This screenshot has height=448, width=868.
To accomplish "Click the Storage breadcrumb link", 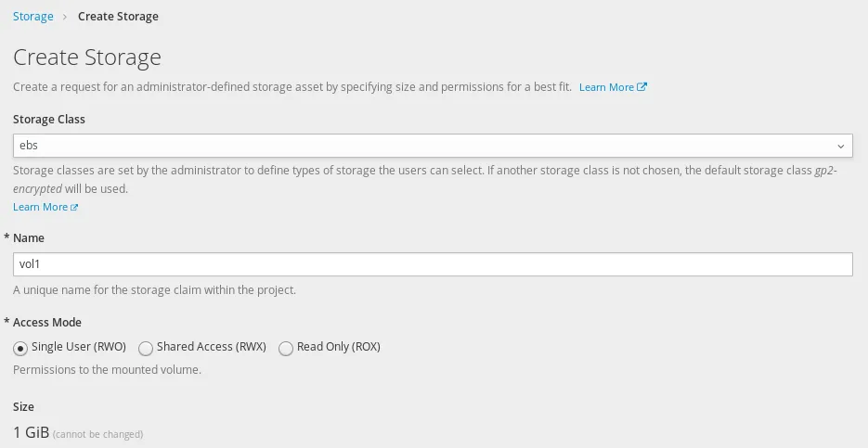I will coord(32,16).
